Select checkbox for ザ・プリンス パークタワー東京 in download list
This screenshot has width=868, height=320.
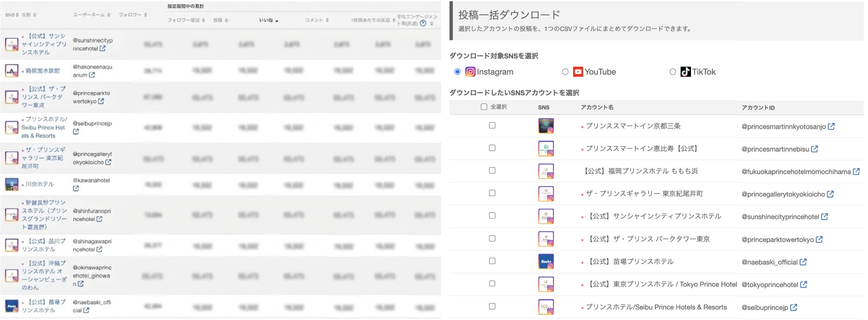click(x=492, y=239)
